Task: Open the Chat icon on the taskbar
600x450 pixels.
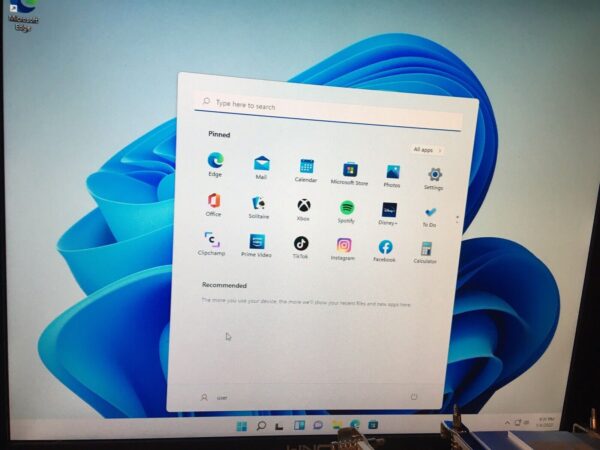Action: (318, 425)
